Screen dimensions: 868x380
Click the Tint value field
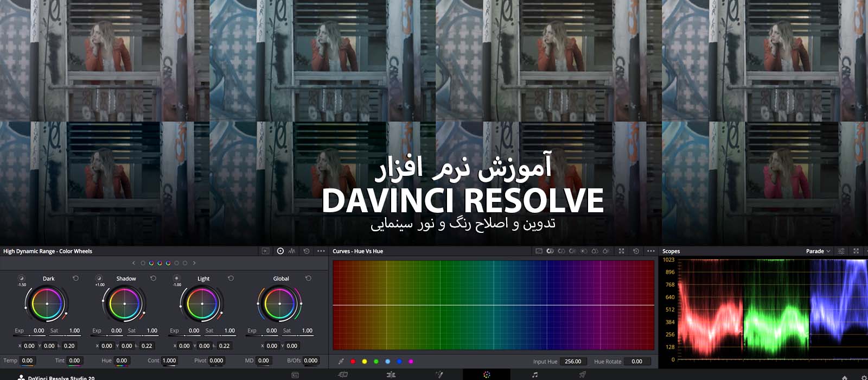click(74, 360)
